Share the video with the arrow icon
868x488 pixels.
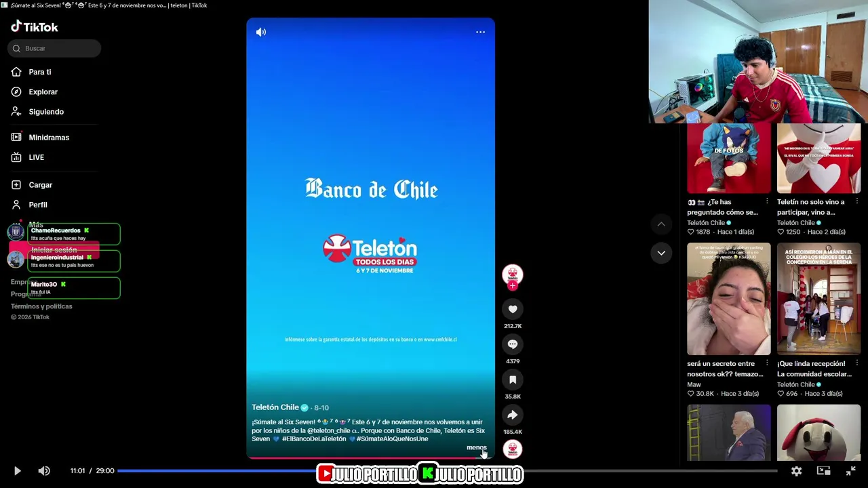(513, 415)
